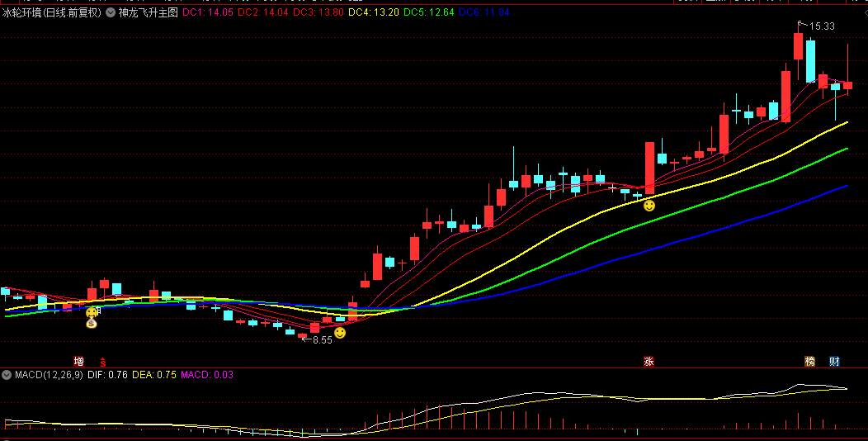Select the DC3: 13.80 legend value
868x441 pixels.
click(x=318, y=12)
